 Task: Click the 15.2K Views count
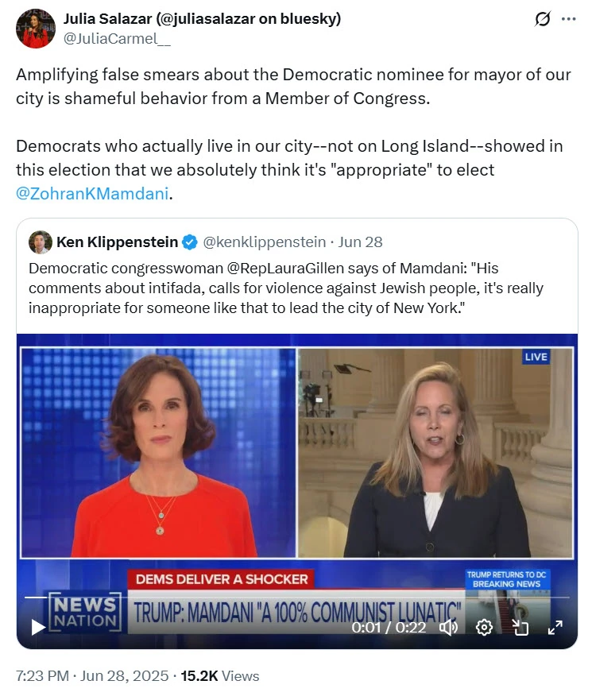point(219,676)
